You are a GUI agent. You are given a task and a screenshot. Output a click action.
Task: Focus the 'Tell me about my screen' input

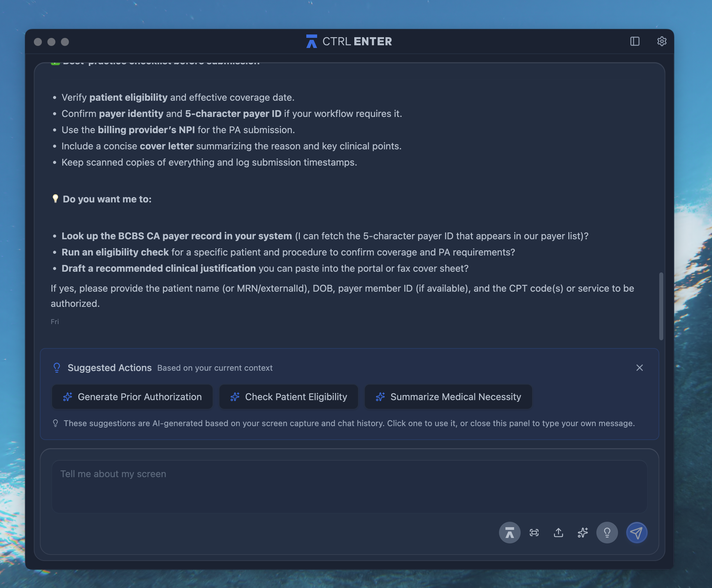coord(349,486)
